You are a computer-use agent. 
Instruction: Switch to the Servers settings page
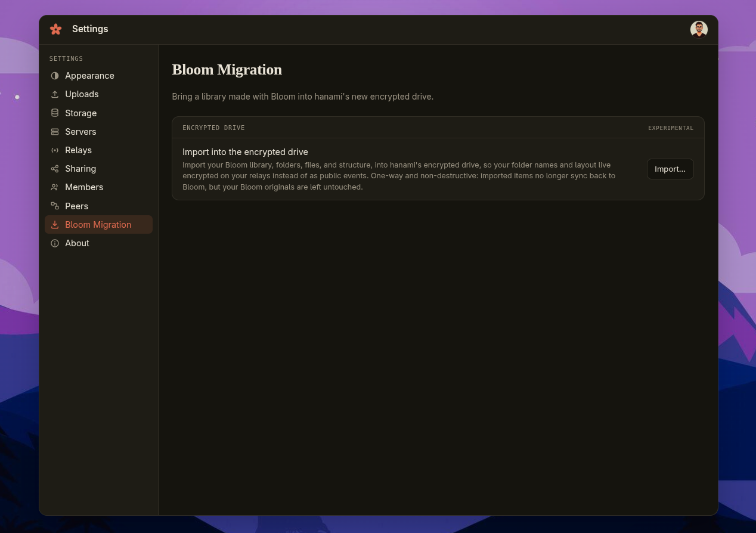click(98, 132)
